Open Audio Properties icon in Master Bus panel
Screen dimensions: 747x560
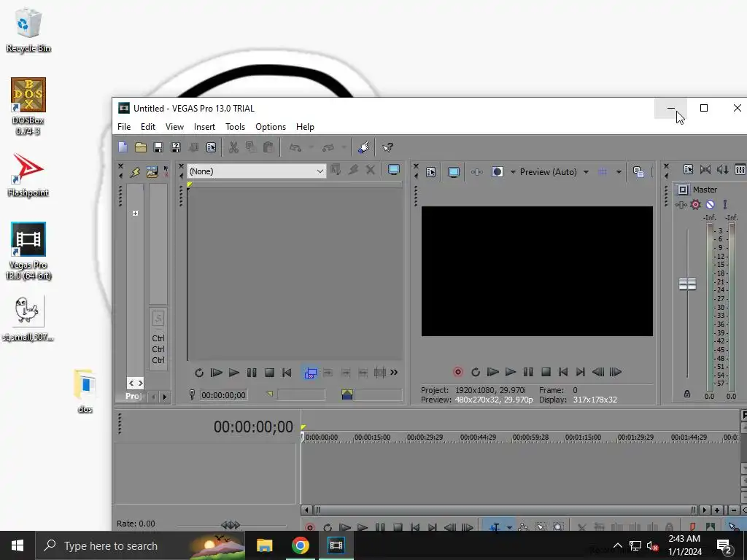tap(688, 169)
